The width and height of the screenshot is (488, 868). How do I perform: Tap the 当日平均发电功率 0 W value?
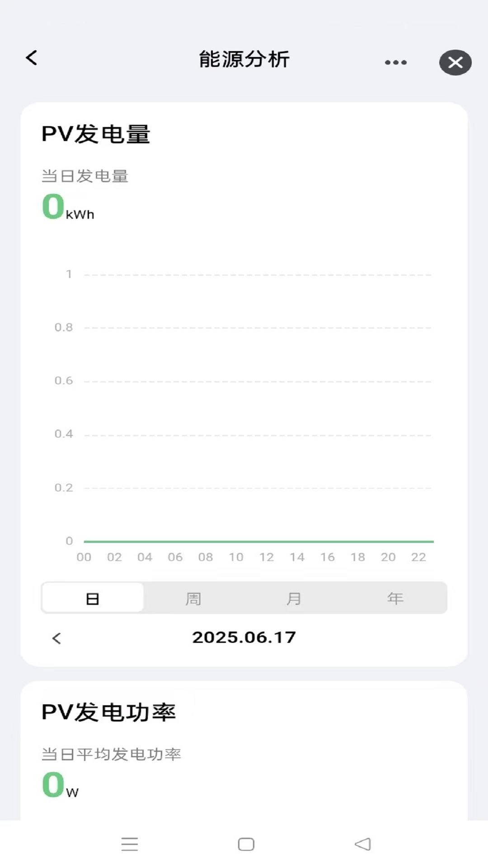[x=60, y=785]
